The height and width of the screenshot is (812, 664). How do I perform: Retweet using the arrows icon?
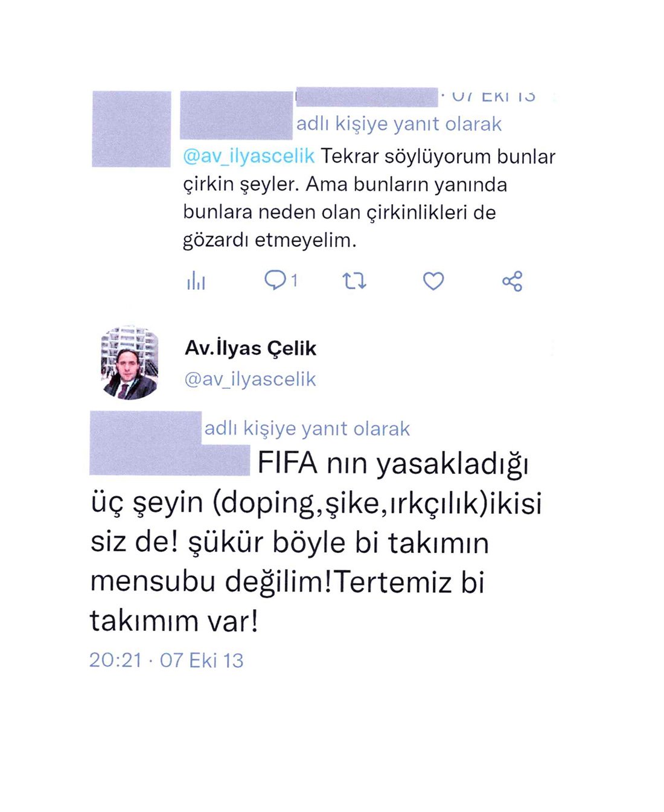(x=354, y=281)
